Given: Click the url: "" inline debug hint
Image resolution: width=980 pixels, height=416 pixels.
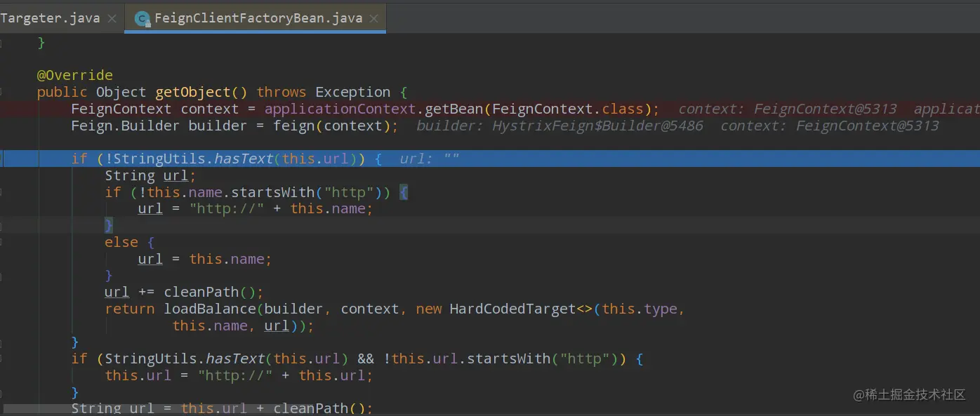Looking at the screenshot, I should click(x=430, y=159).
